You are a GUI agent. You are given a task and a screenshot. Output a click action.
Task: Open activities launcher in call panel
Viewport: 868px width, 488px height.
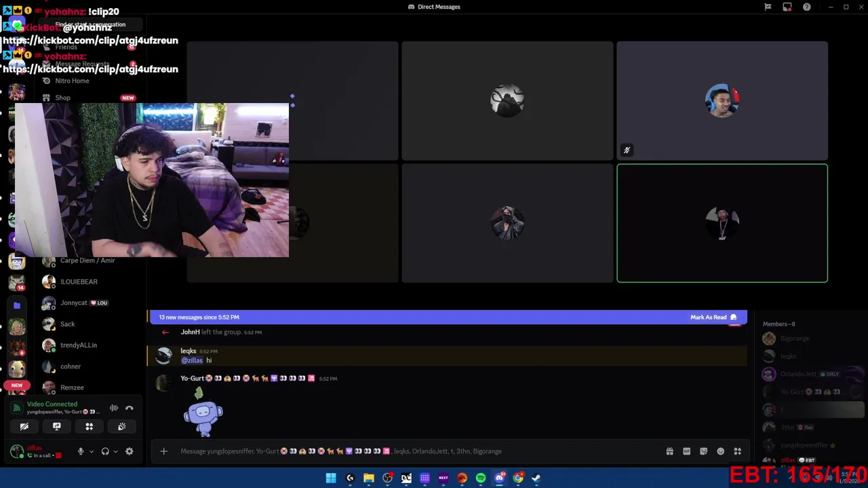click(89, 426)
